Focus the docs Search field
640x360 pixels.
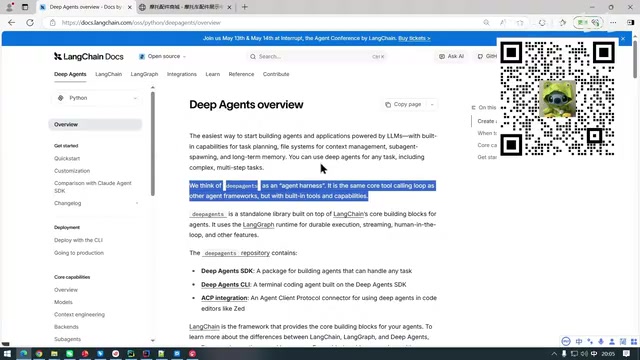click(x=317, y=56)
